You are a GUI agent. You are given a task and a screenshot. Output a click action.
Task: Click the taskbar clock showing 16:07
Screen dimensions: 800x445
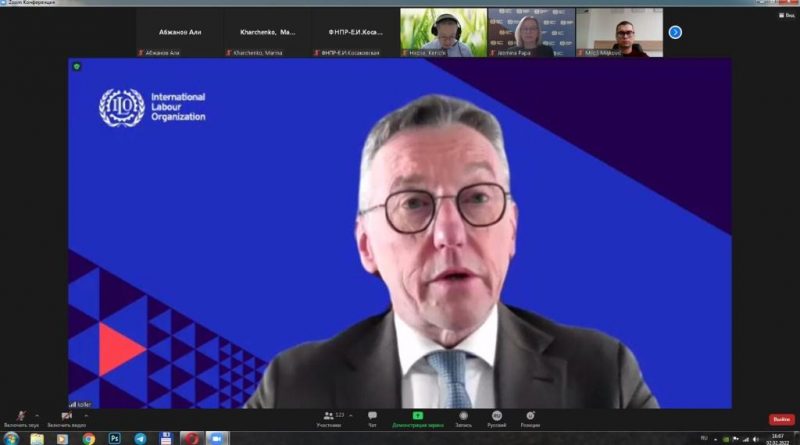[778, 439]
